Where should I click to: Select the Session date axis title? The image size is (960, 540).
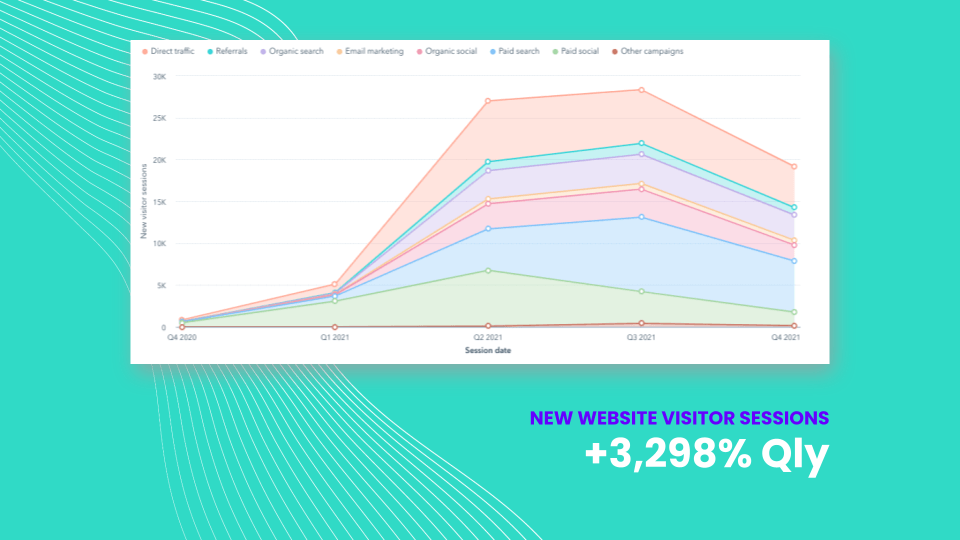pos(488,350)
